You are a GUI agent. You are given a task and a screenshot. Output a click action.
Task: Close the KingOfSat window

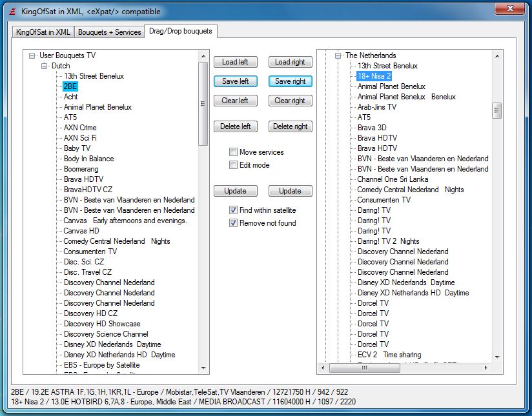[509, 8]
